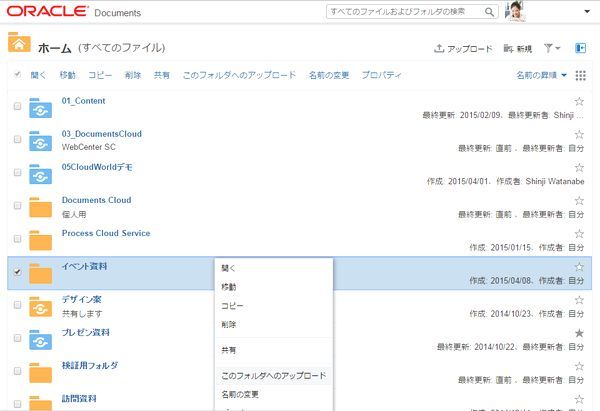Open the 名前の昇順 sort dropdown

pyautogui.click(x=541, y=75)
